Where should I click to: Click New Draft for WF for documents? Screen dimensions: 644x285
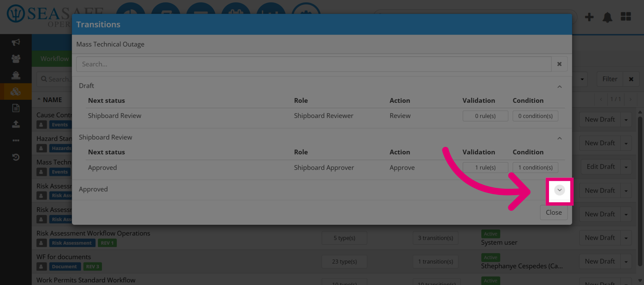coord(600,262)
